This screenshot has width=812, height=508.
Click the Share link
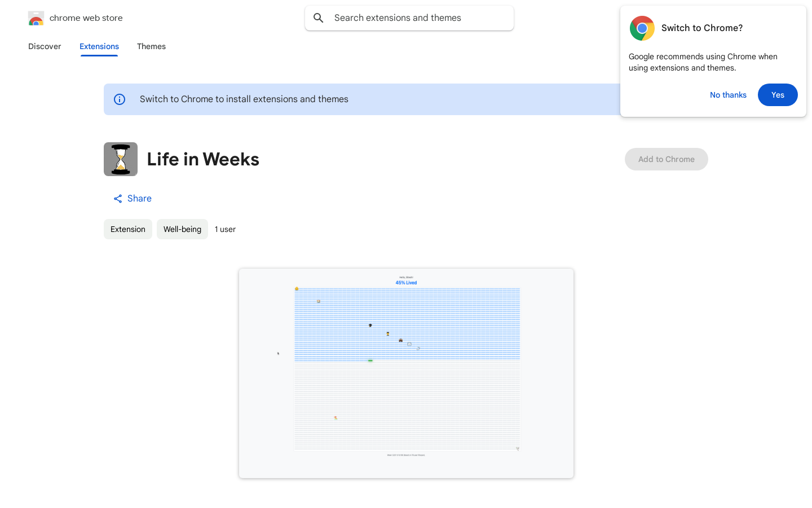[x=133, y=199]
